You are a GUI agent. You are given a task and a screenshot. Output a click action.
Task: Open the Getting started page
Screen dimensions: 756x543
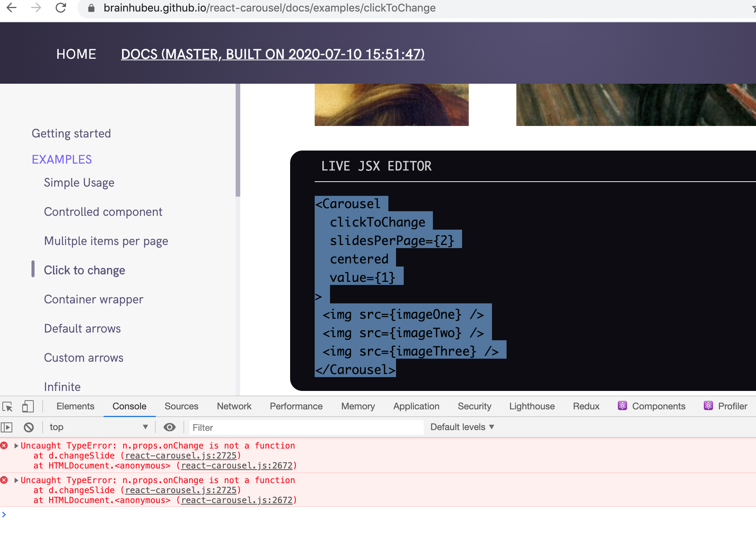tap(71, 133)
